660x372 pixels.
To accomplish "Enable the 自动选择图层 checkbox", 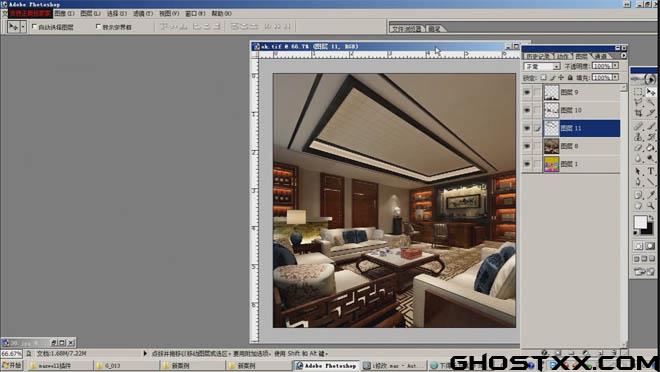I will pyautogui.click(x=35, y=27).
